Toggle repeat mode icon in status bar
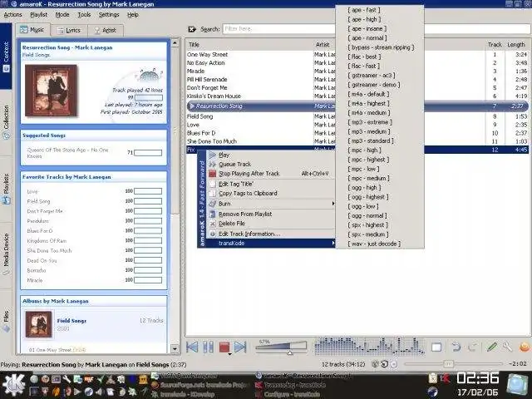This screenshot has height=399, width=532. [384, 364]
